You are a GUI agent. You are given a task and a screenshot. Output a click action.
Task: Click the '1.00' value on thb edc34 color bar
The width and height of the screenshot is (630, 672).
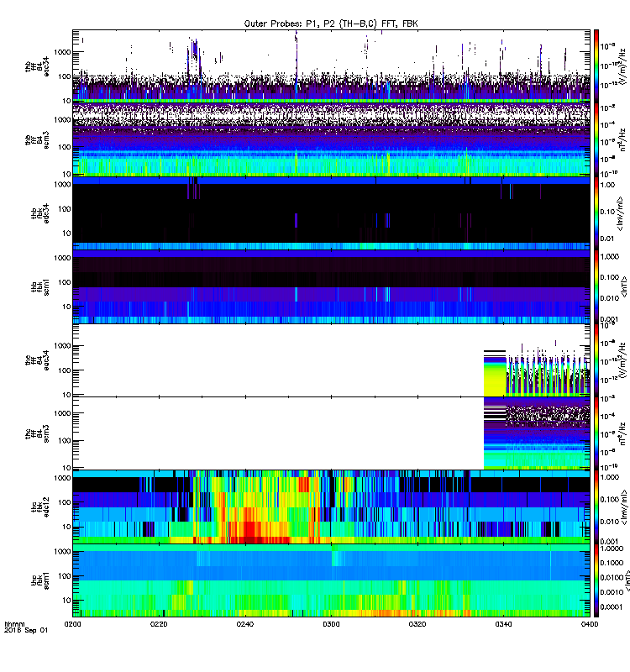(607, 185)
